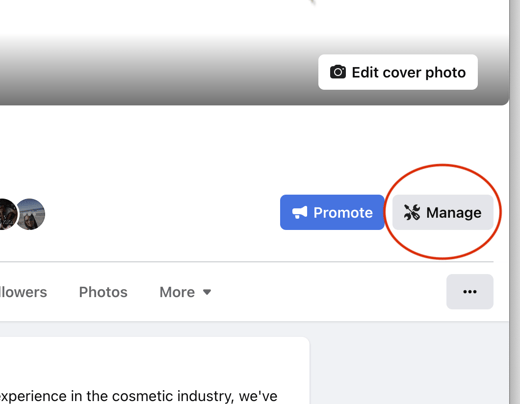Click the camera icon on the cover photo button
Image resolution: width=520 pixels, height=404 pixels.
click(x=338, y=72)
